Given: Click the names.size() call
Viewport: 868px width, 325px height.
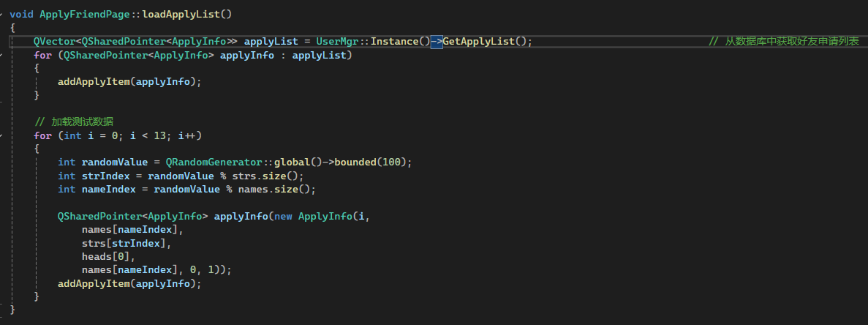Looking at the screenshot, I should 274,190.
